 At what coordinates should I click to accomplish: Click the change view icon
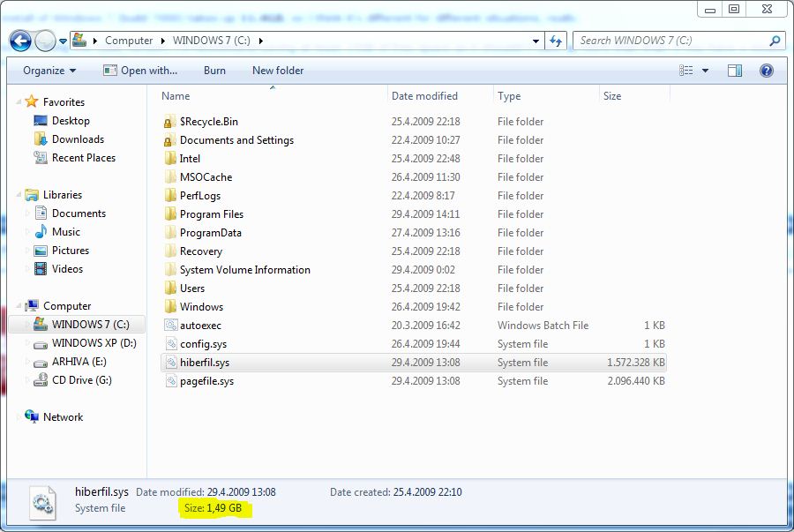coord(686,71)
